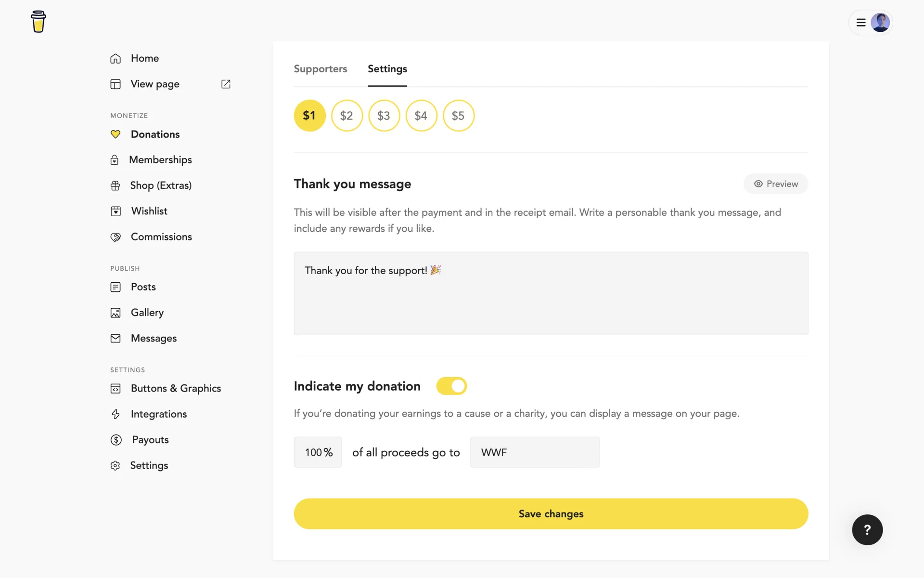924x578 pixels.
Task: Open the Wishlist menu item
Action: coord(149,211)
